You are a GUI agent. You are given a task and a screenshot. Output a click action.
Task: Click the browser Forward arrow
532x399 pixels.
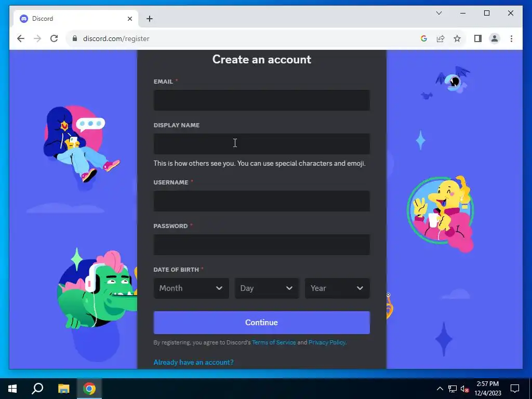[x=37, y=38]
